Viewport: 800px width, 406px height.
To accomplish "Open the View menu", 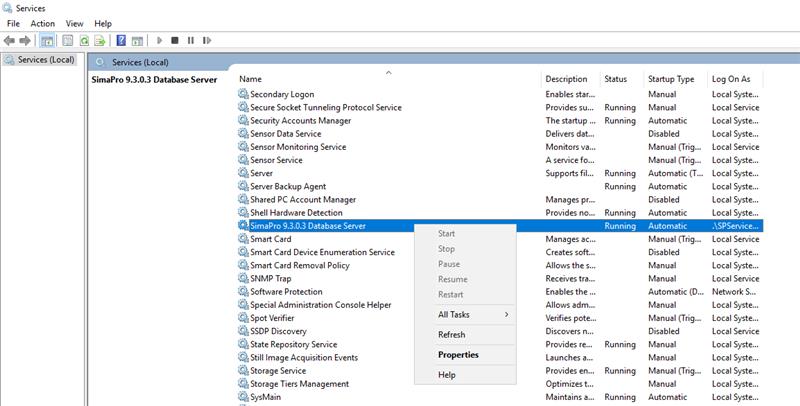I will click(74, 23).
